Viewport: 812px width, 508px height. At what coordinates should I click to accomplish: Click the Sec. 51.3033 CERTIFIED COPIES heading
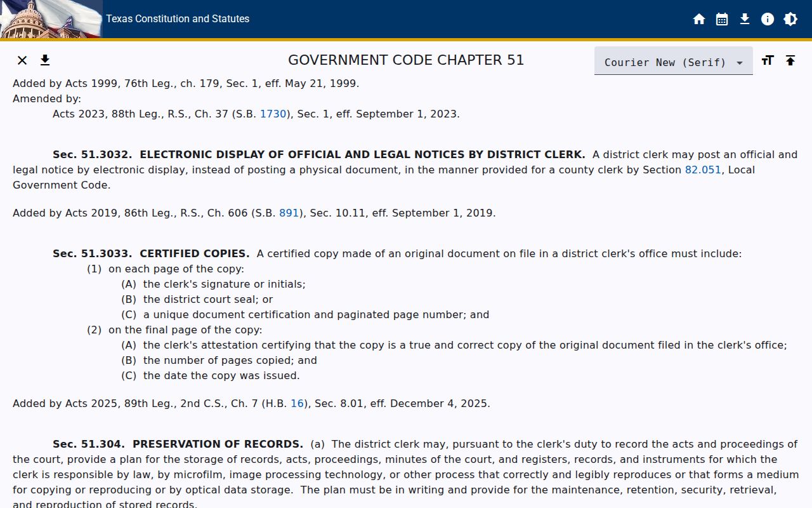click(x=151, y=254)
